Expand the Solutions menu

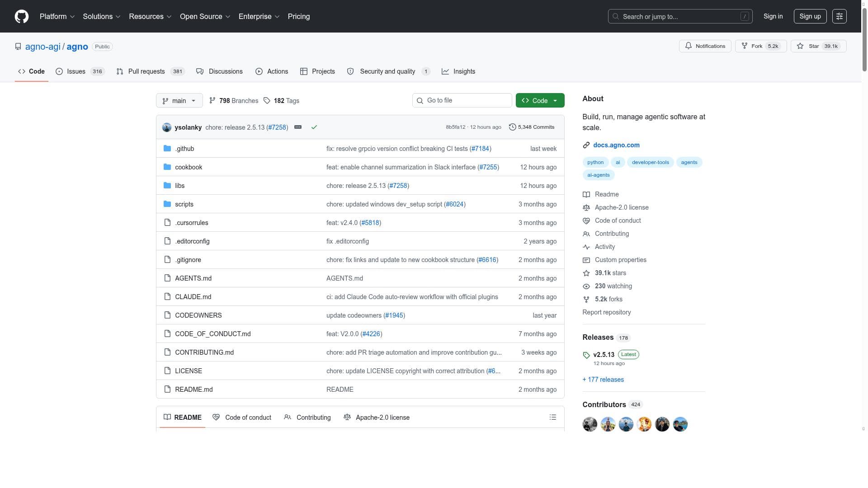point(102,16)
